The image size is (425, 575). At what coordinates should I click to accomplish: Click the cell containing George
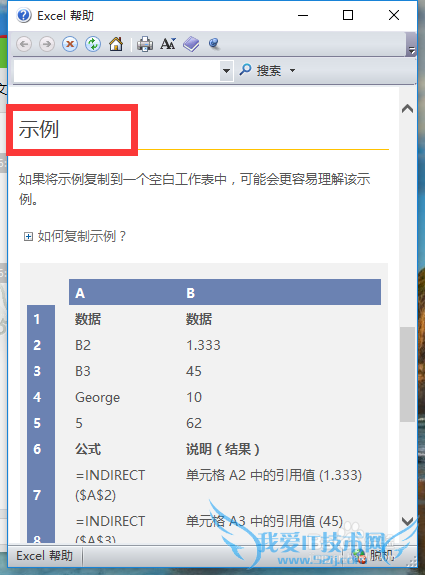[98, 398]
